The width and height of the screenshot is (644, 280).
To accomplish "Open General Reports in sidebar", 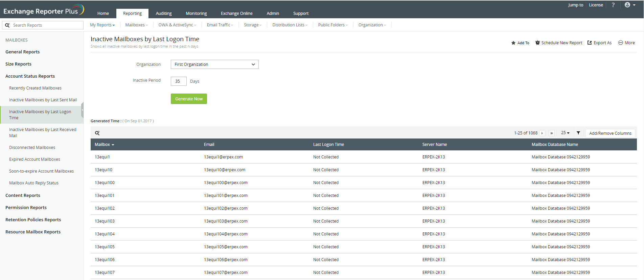I will [23, 52].
